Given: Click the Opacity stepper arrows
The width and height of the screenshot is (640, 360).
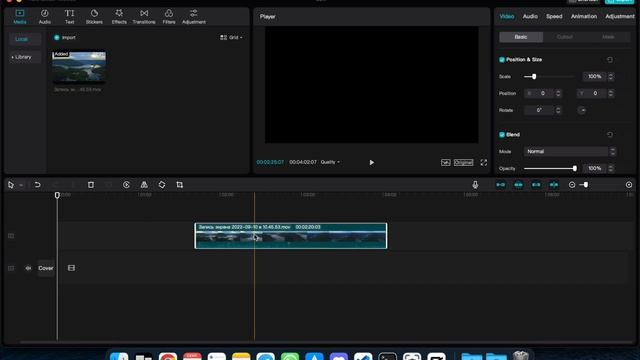Looking at the screenshot, I should pos(611,169).
